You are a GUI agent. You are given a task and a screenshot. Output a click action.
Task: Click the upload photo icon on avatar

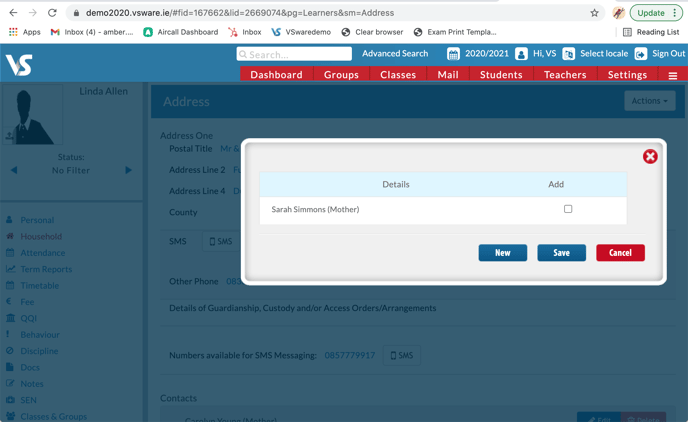[9, 136]
